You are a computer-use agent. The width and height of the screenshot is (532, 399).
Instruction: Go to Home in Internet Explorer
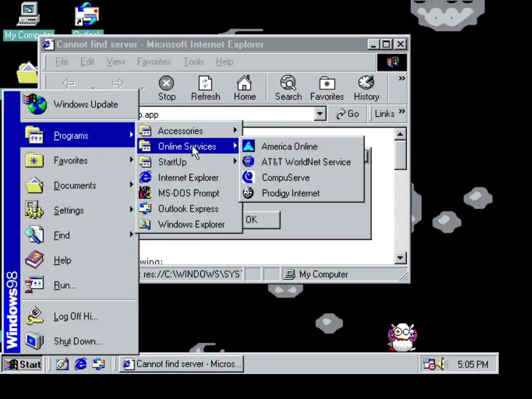(245, 88)
